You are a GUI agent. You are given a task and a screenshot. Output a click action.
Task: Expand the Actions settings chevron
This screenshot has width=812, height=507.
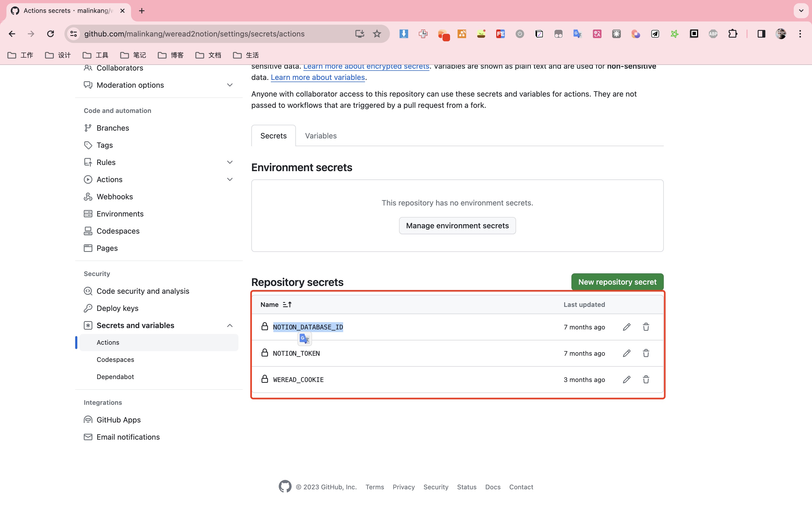click(230, 179)
